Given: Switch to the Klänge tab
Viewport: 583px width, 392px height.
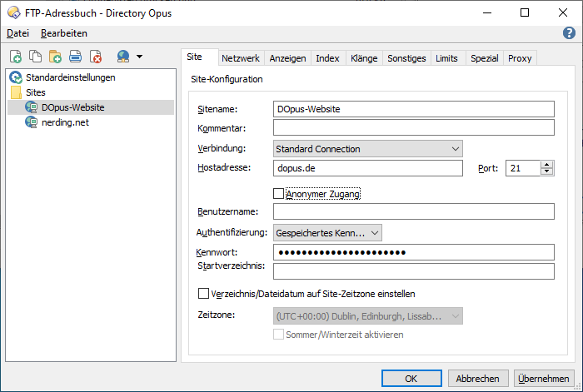Looking at the screenshot, I should coord(364,58).
